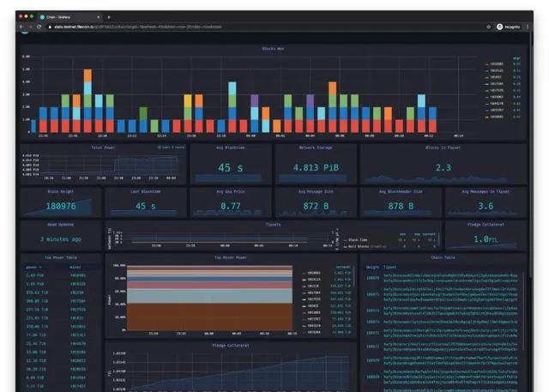
Task: Open the Blocks Won panel title menu
Action: pyautogui.click(x=273, y=49)
